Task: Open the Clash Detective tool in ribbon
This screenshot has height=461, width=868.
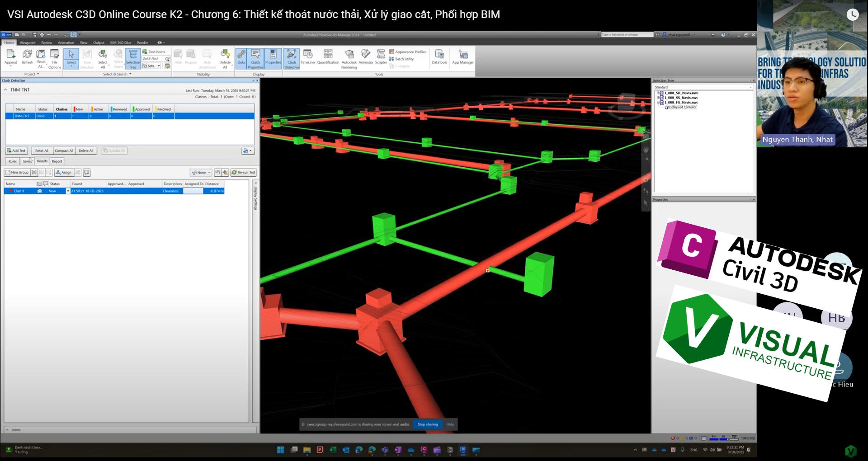Action: tap(292, 59)
